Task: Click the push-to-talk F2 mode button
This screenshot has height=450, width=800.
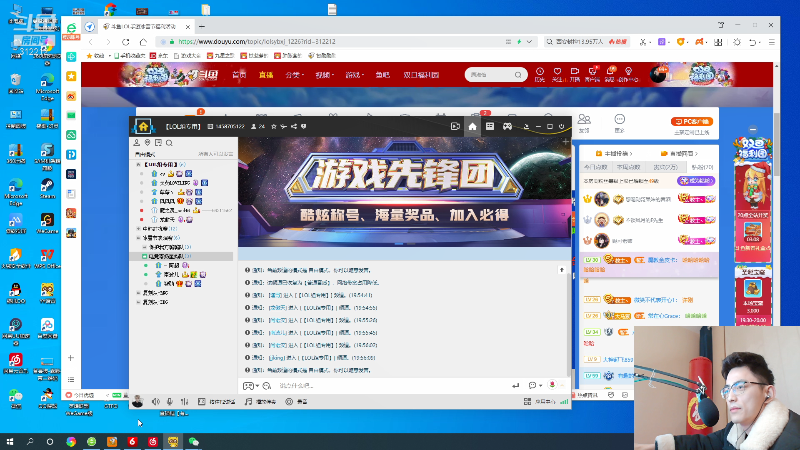Action: click(x=217, y=402)
